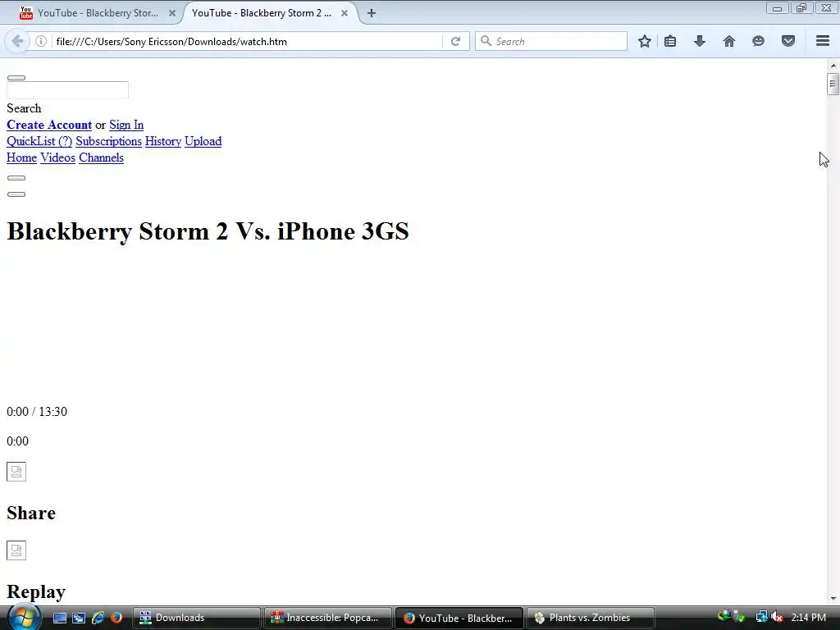Switch to YouTube - Blackber... taskbar button
Viewport: 840px width, 630px height.
tap(459, 619)
